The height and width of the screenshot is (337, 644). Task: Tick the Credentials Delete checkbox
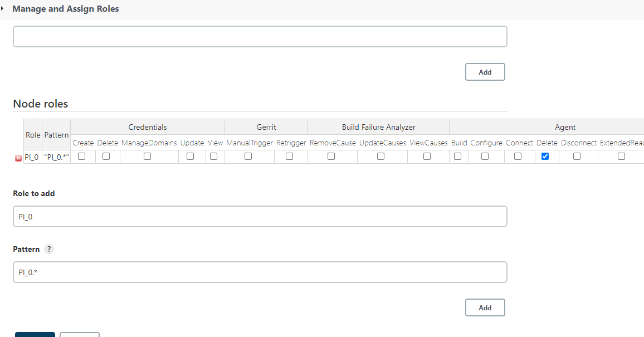click(x=106, y=157)
